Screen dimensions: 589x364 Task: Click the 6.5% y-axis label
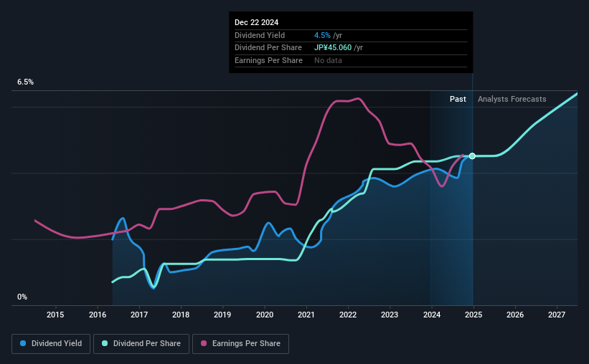25,82
